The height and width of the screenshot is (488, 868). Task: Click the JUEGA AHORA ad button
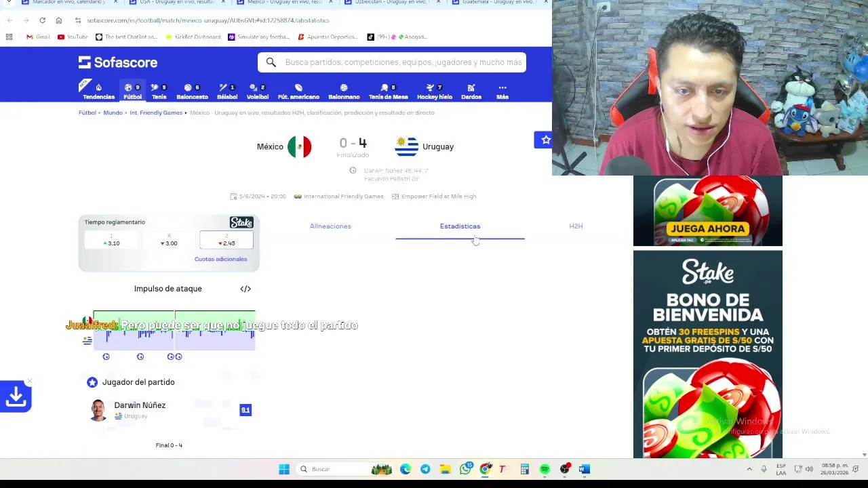(x=707, y=228)
